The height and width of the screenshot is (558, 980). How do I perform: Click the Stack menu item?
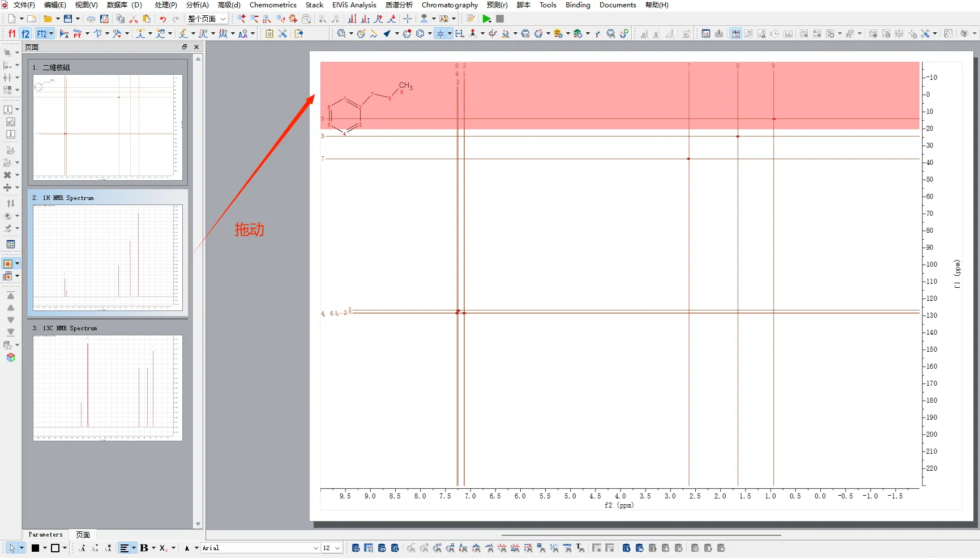314,5
